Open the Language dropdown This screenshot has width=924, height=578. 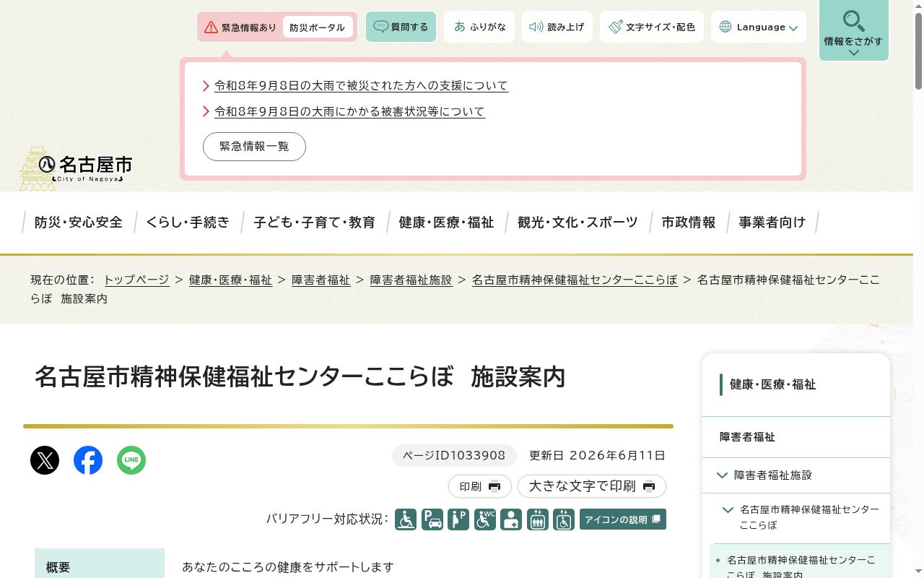759,27
